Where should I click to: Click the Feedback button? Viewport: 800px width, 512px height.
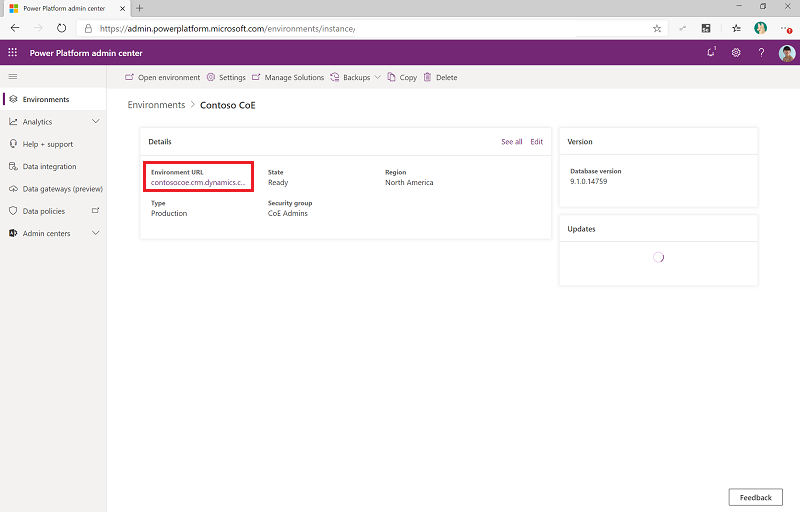[756, 497]
